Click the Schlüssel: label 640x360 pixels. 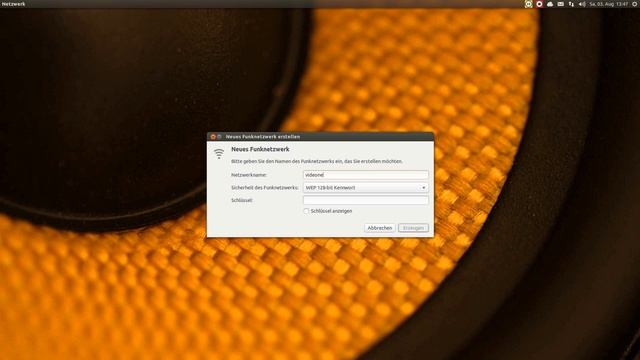(x=242, y=200)
